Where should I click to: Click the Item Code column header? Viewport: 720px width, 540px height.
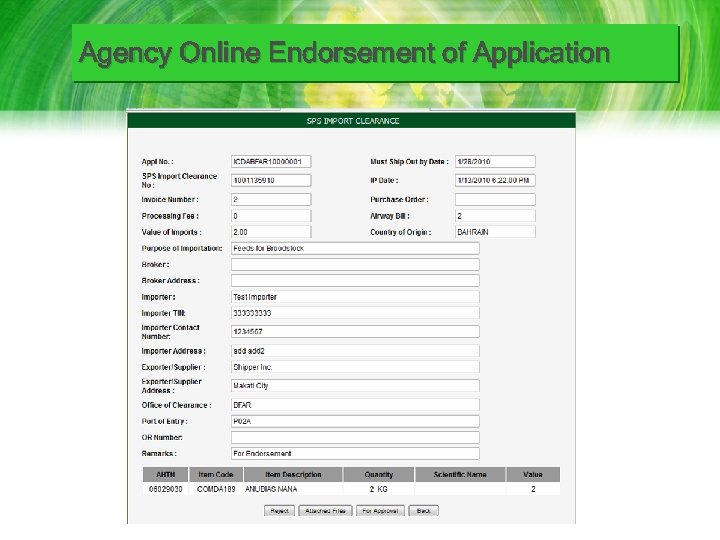tap(216, 474)
